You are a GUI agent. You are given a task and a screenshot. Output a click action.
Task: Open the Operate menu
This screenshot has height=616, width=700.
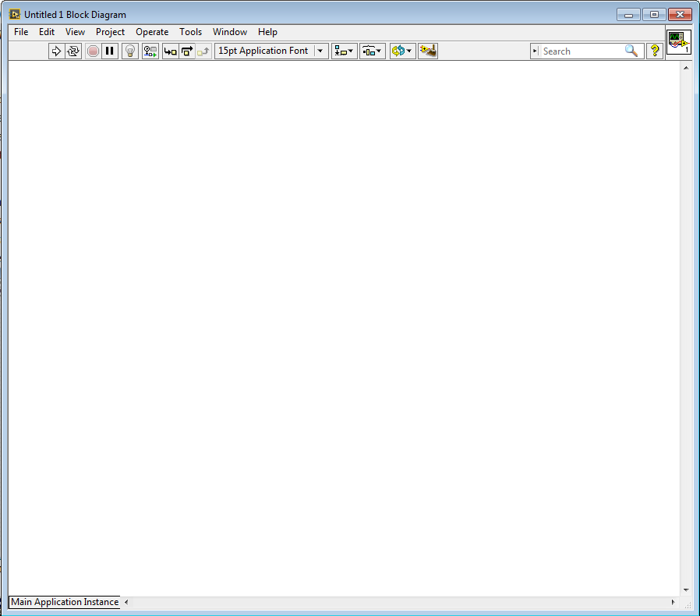[152, 32]
